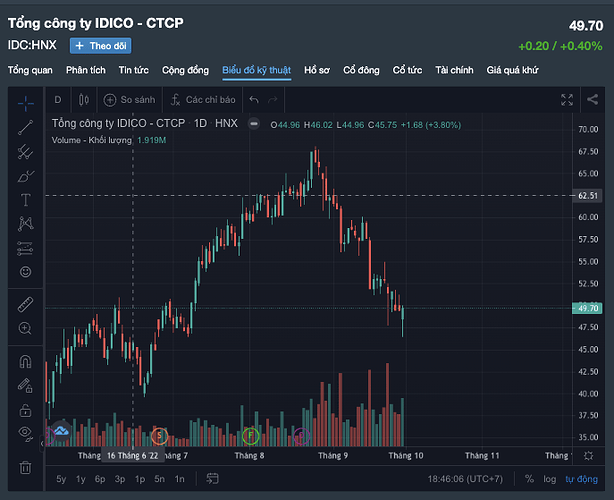Open the Tài chính tab
This screenshot has width=614, height=500.
(454, 70)
